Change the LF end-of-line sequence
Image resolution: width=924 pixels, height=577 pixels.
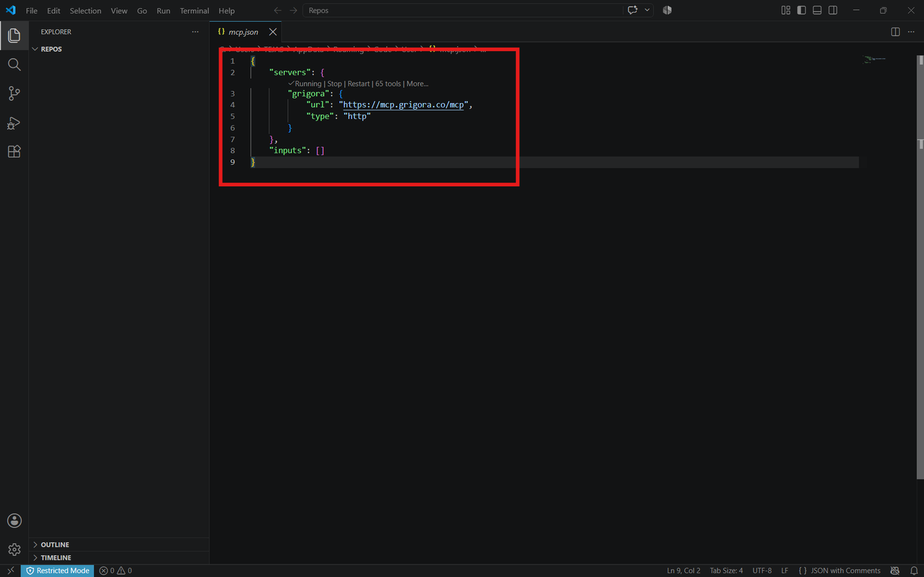tap(785, 570)
